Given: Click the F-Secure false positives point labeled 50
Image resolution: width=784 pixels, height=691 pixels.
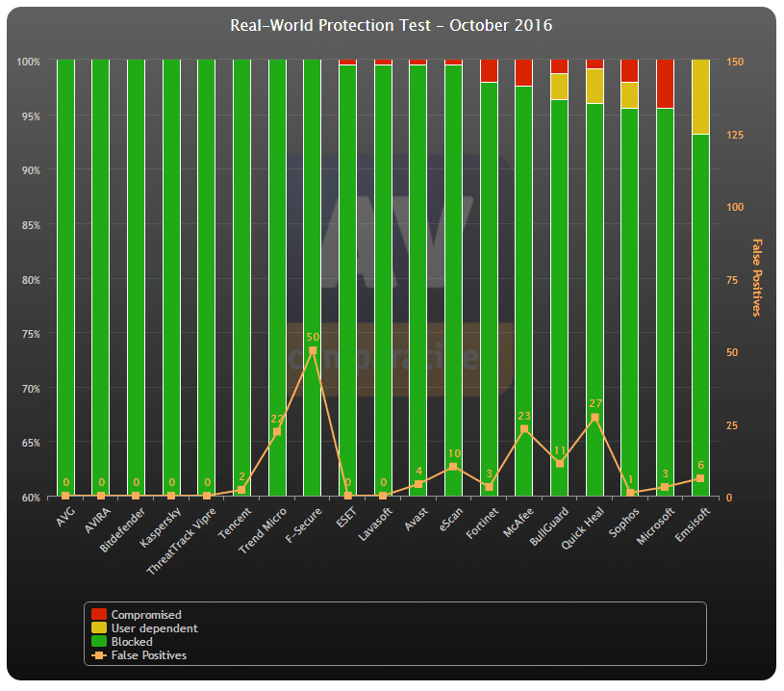Looking at the screenshot, I should (313, 350).
